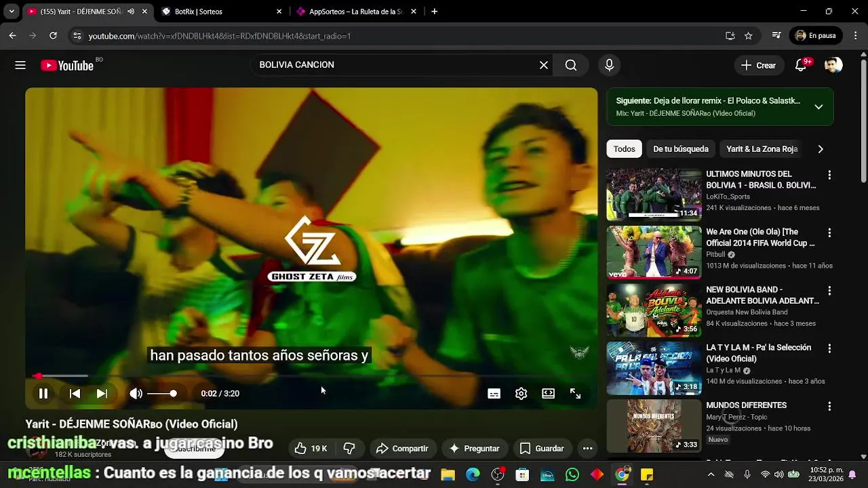Toggle subtitles in the player

(x=494, y=393)
